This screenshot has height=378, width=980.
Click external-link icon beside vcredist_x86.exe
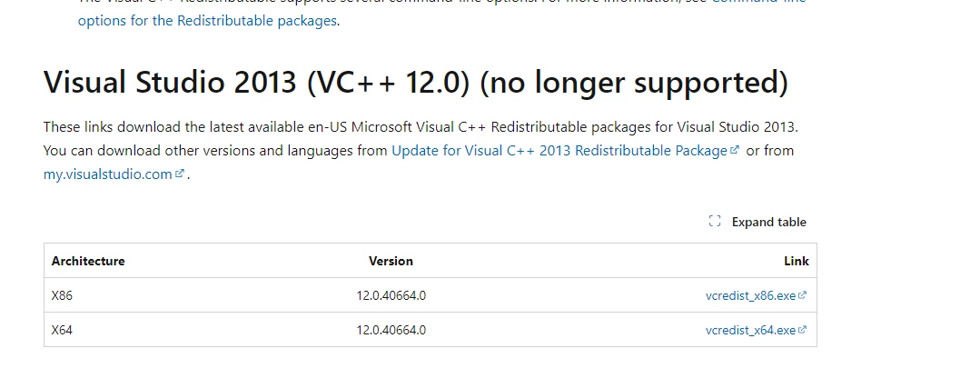pyautogui.click(x=803, y=295)
